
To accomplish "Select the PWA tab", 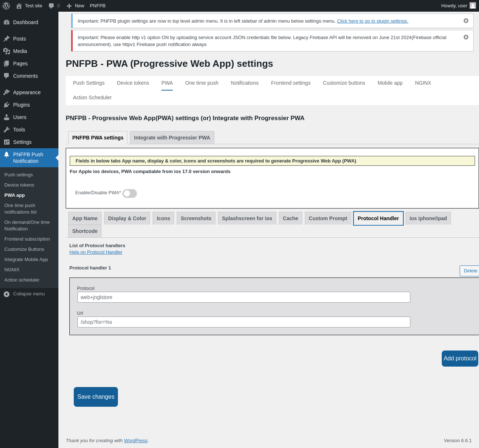I will point(167,83).
